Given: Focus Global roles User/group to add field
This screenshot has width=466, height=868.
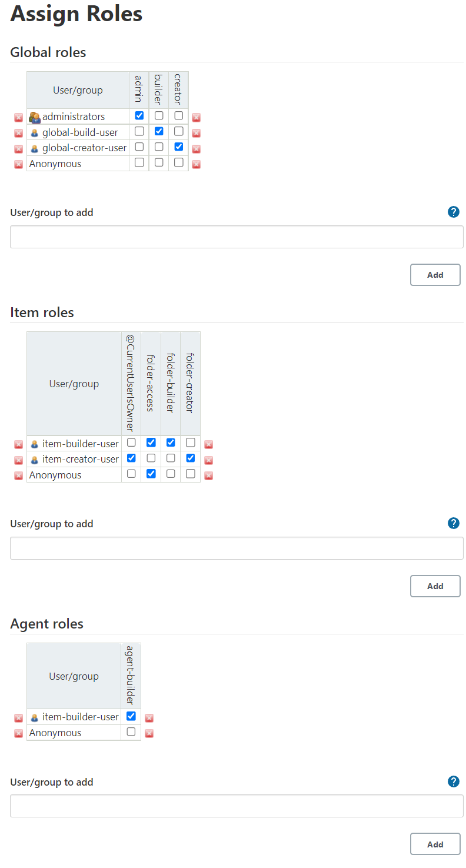Looking at the screenshot, I should click(237, 237).
